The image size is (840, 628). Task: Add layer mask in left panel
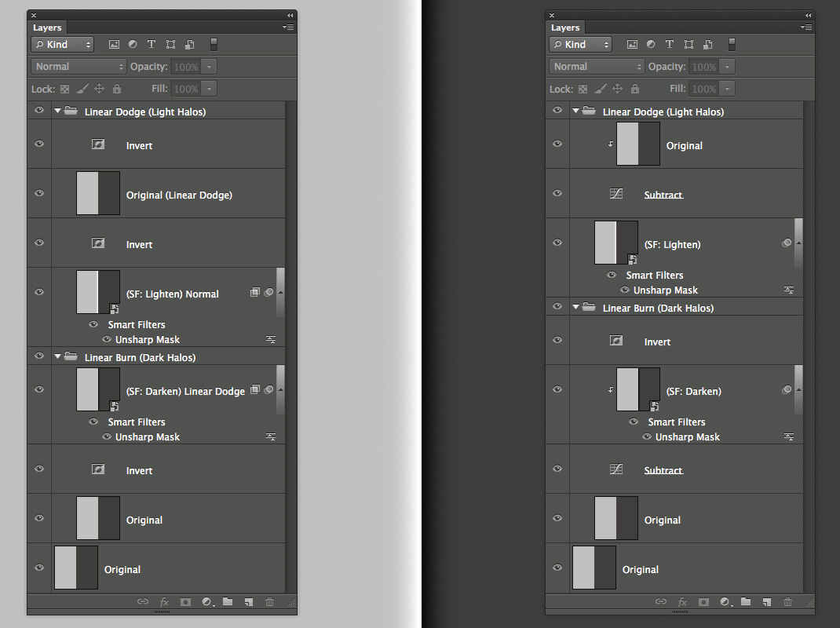pos(185,602)
